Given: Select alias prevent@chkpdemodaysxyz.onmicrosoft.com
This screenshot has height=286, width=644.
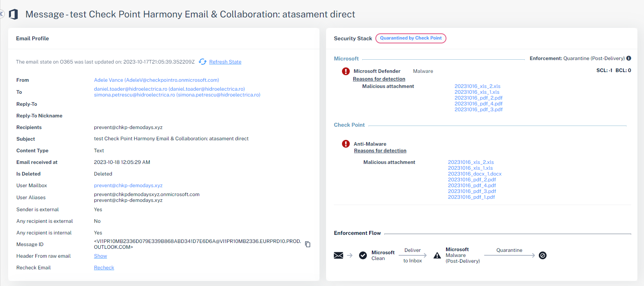Looking at the screenshot, I should (x=147, y=194).
